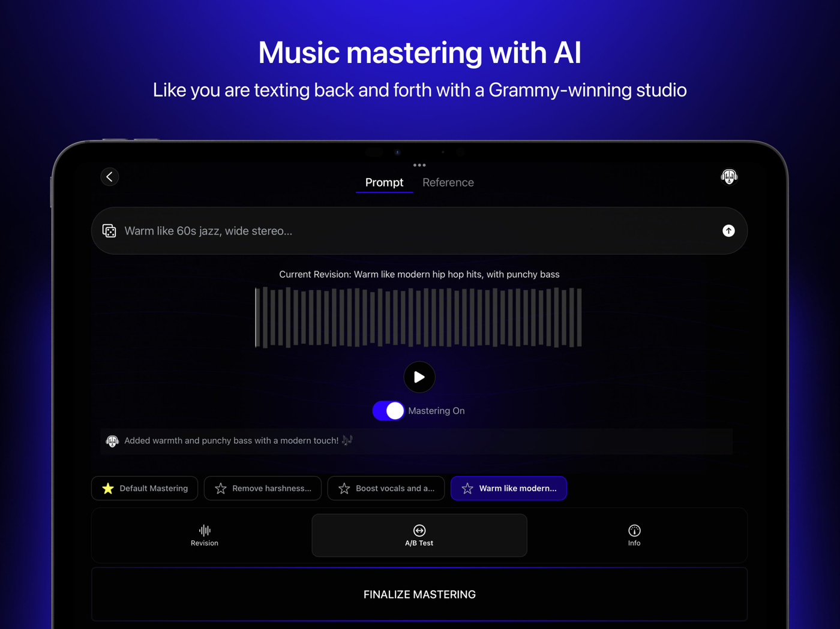This screenshot has height=629, width=840.
Task: View the Info panel
Action: [634, 535]
